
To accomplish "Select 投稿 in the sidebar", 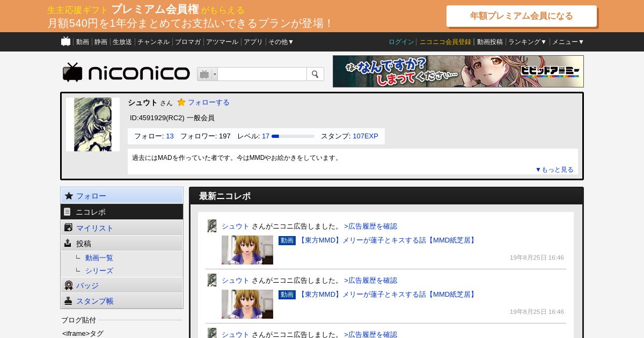I will [x=122, y=243].
